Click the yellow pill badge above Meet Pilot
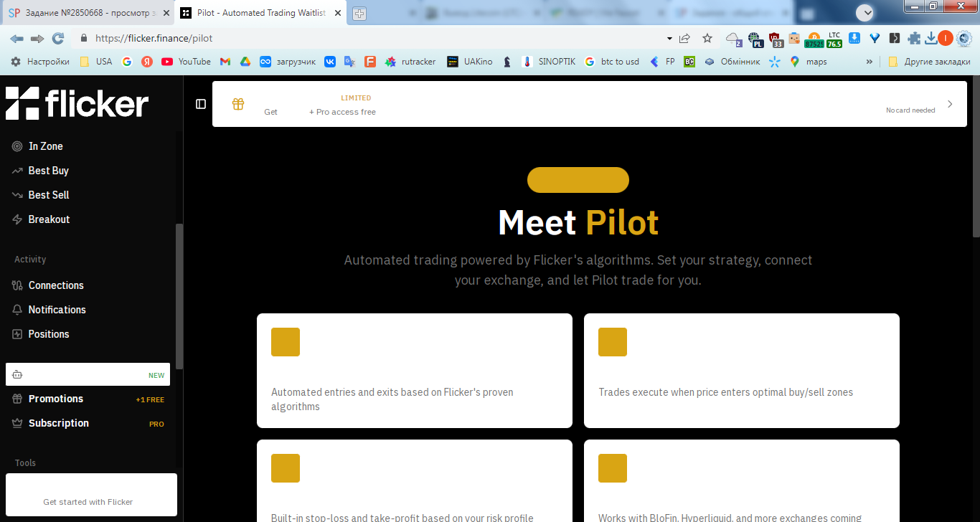This screenshot has height=522, width=980. 578,180
